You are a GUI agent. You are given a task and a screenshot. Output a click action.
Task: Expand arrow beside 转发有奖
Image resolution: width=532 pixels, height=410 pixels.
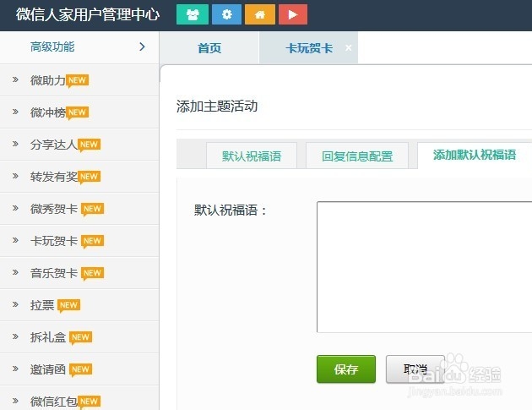coord(15,176)
